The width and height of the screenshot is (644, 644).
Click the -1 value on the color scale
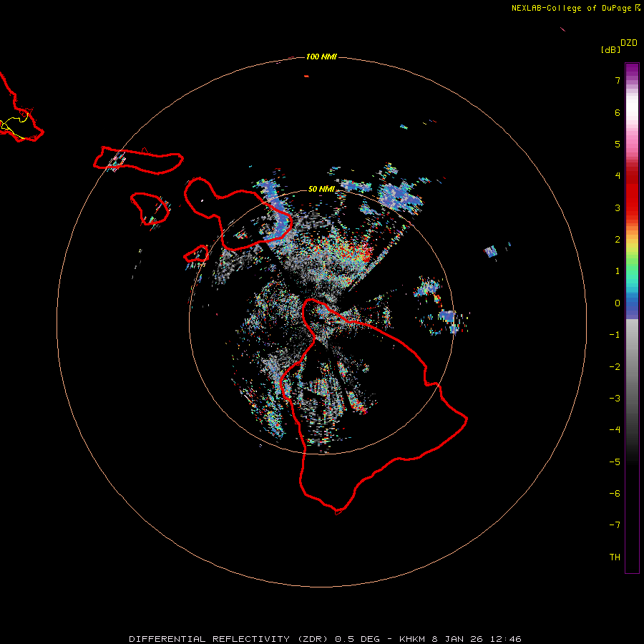[615, 335]
